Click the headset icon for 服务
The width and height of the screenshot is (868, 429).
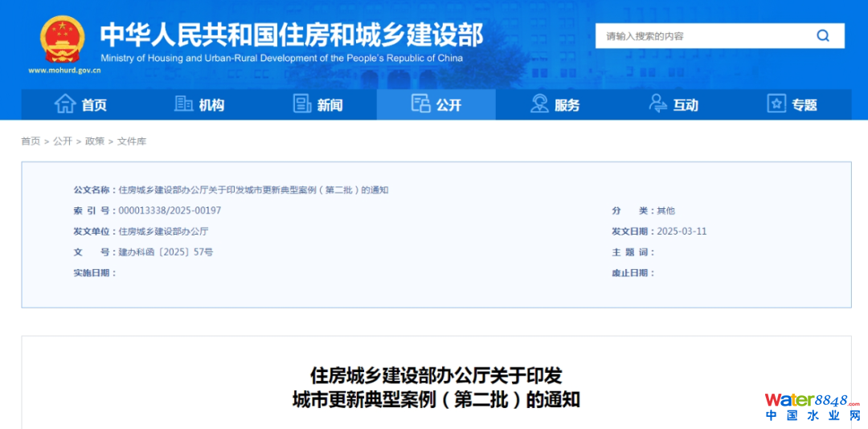pos(539,104)
